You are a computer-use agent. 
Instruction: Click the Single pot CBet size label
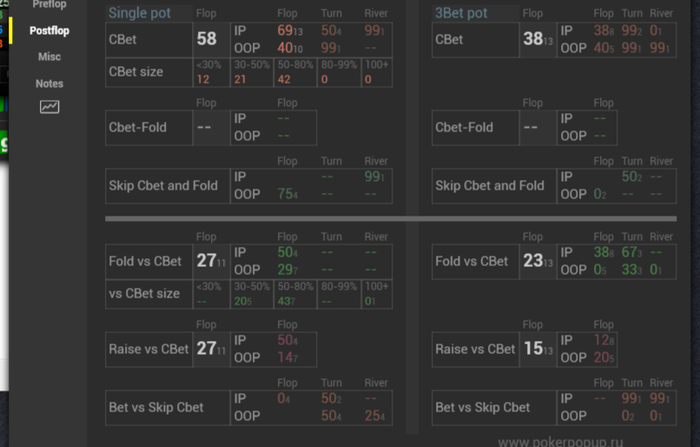tap(136, 71)
